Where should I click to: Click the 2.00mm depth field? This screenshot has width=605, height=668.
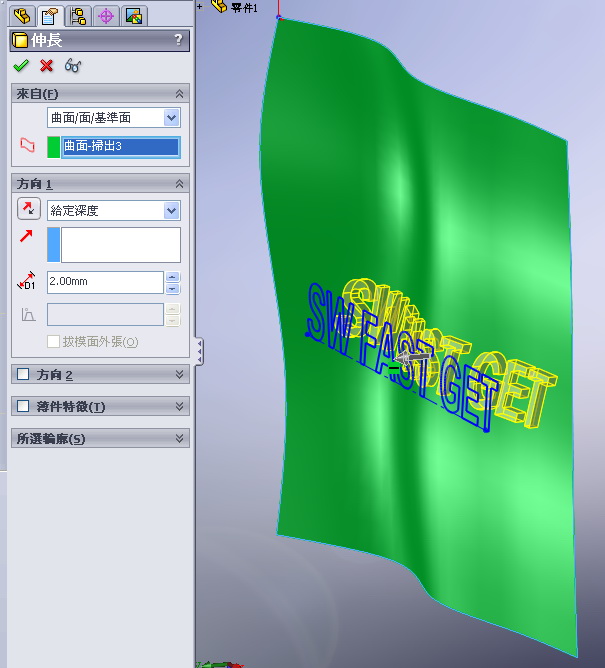(x=105, y=282)
